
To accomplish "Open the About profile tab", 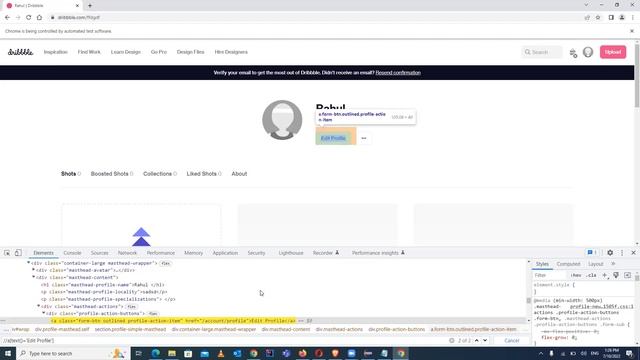I will (x=239, y=173).
